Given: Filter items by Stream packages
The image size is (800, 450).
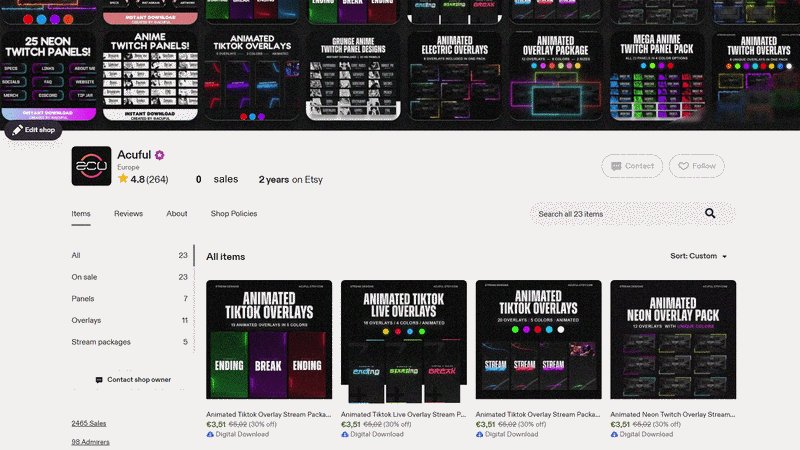Looking at the screenshot, I should [x=130, y=342].
